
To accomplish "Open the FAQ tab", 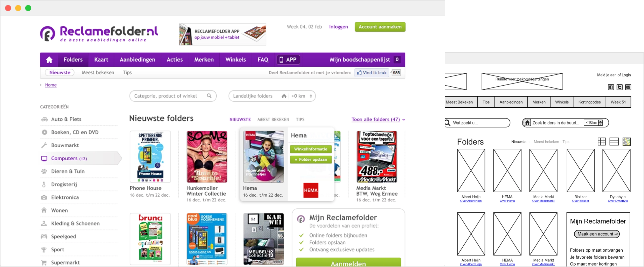I will pyautogui.click(x=263, y=60).
